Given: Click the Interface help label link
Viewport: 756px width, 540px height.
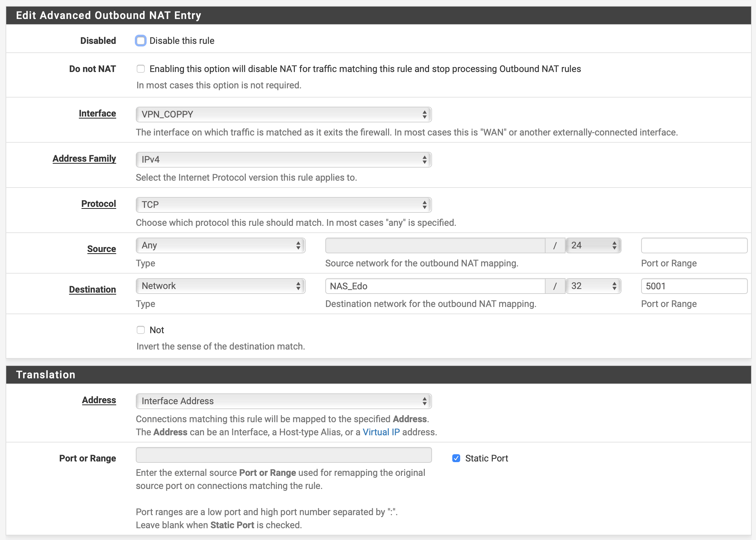Looking at the screenshot, I should [x=98, y=113].
